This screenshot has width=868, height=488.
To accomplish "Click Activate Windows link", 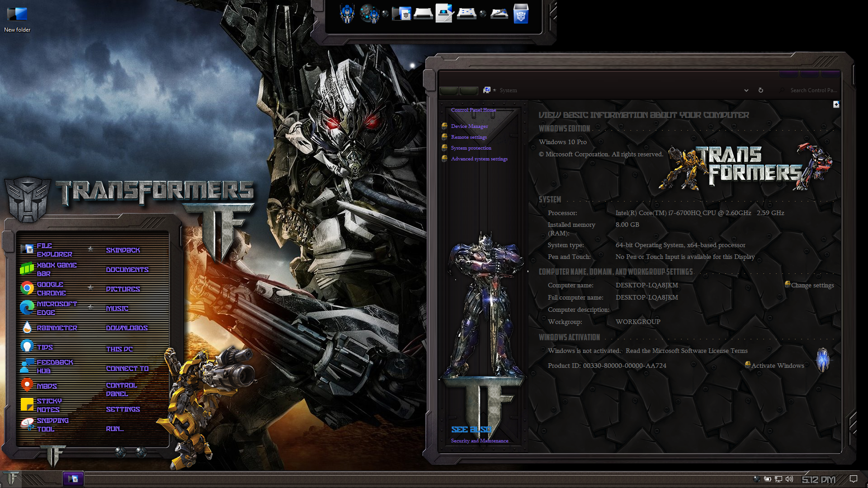I will tap(777, 366).
